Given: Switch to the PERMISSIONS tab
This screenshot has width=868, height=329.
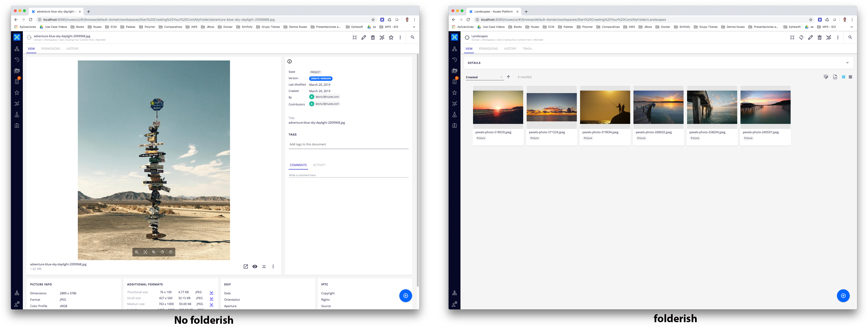Looking at the screenshot, I should [51, 49].
